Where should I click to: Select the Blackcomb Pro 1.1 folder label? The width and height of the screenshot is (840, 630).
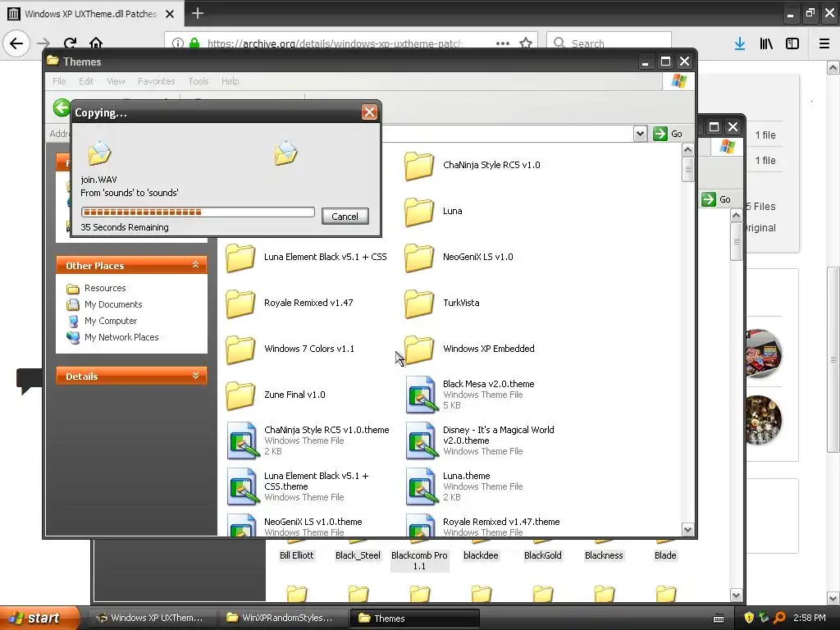pos(419,560)
